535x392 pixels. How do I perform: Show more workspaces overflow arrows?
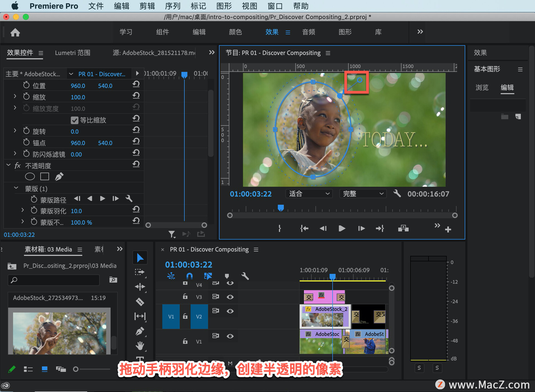pos(420,32)
